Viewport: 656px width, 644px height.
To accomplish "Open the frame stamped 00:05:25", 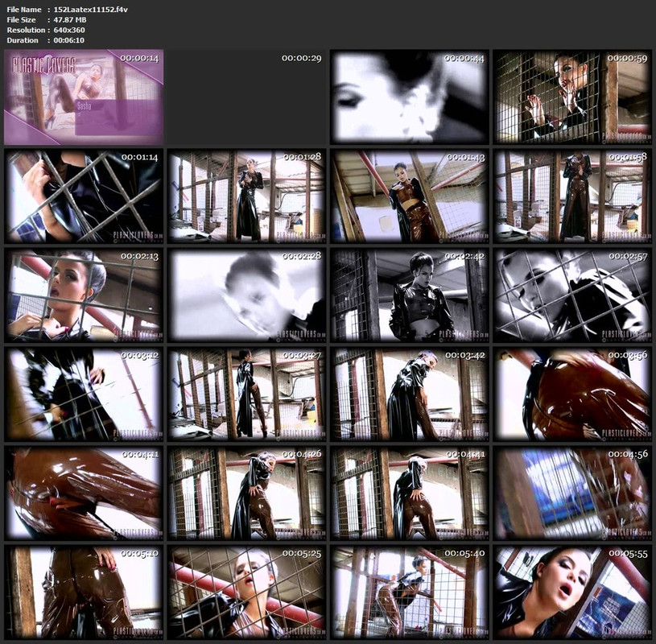I will (x=246, y=592).
